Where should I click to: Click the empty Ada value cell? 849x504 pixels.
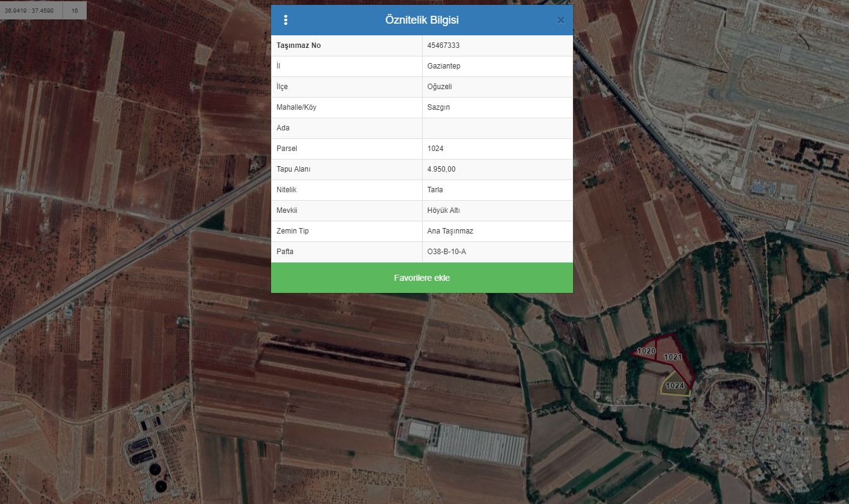point(497,128)
